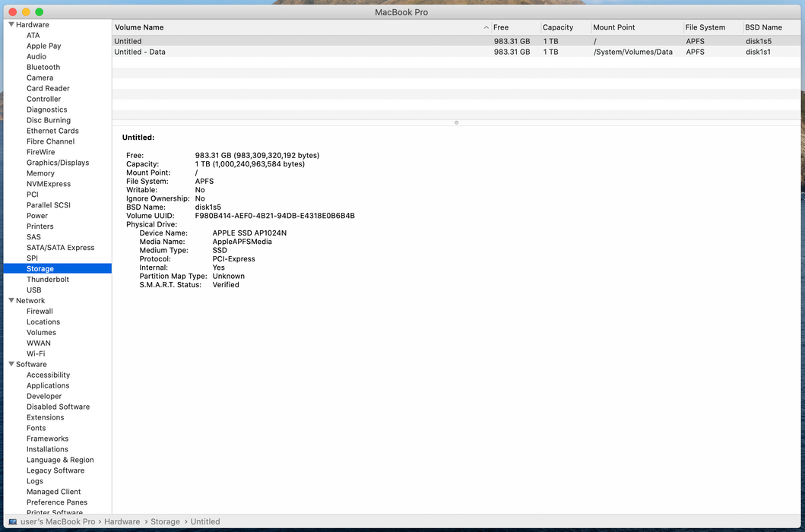Select USB in the sidebar
805x532 pixels.
pyautogui.click(x=34, y=290)
